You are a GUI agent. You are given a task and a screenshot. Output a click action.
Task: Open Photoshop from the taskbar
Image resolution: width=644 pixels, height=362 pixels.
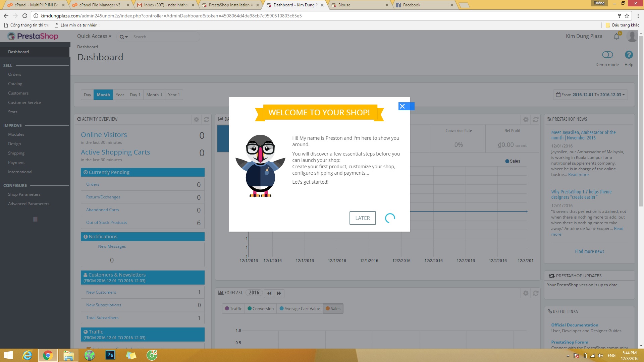click(110, 355)
